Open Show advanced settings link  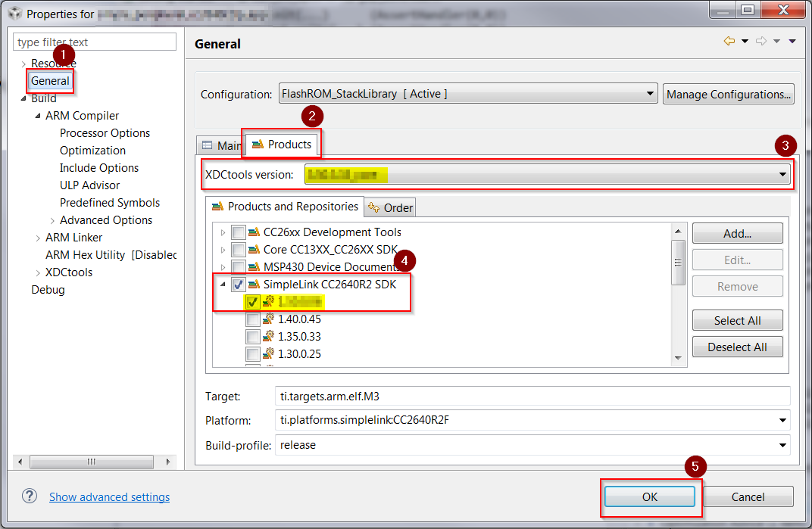coord(109,497)
